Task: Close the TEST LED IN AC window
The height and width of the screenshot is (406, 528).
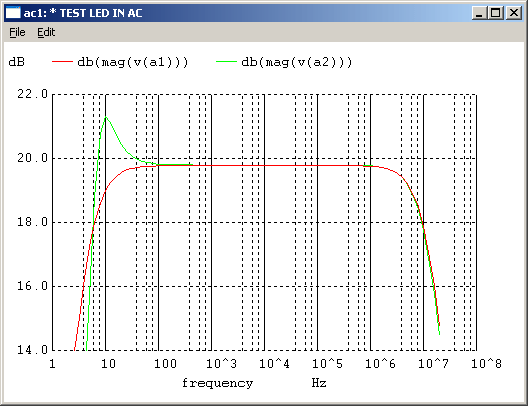Action: pyautogui.click(x=514, y=13)
